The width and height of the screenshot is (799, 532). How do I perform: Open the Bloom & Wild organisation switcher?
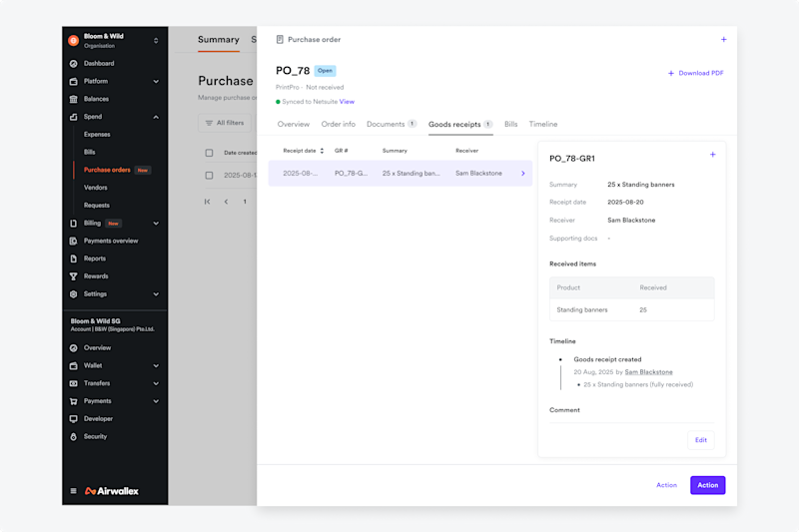point(156,40)
